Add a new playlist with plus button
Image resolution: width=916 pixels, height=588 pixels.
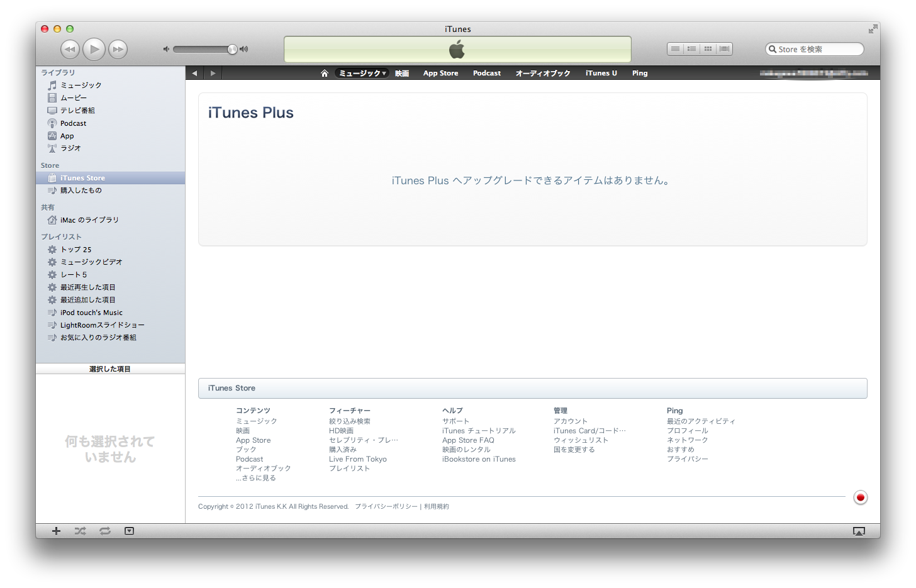click(x=56, y=531)
